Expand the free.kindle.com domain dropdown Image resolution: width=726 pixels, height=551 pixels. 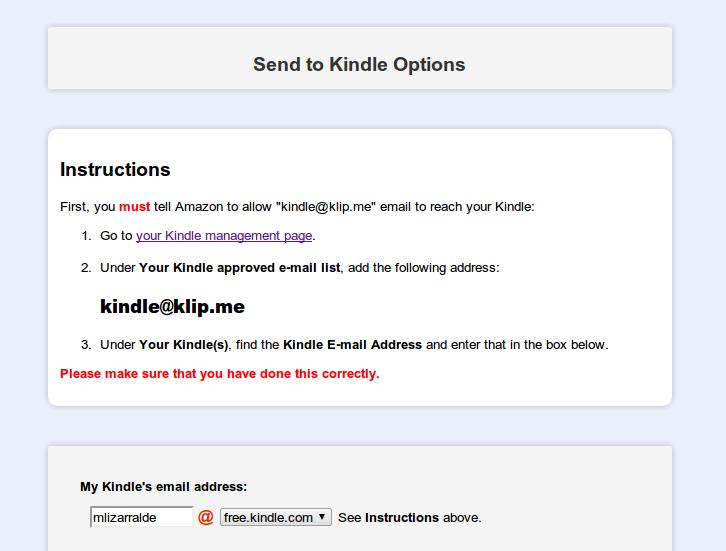pyautogui.click(x=275, y=517)
